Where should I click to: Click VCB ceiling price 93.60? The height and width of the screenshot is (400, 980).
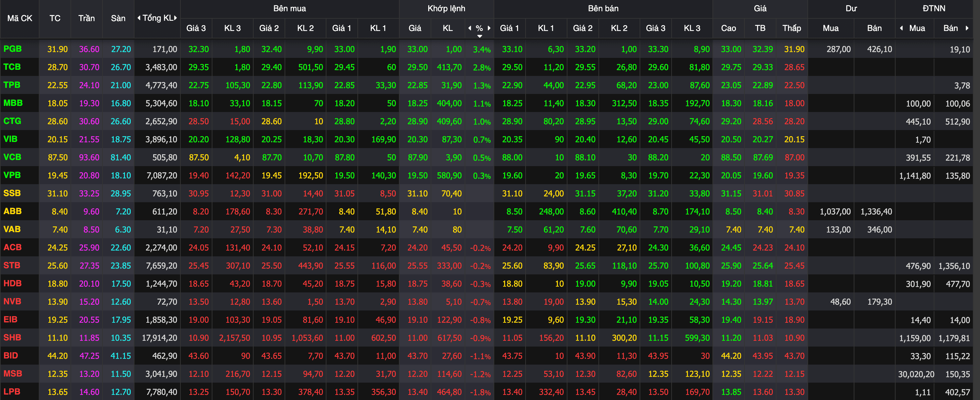click(89, 158)
